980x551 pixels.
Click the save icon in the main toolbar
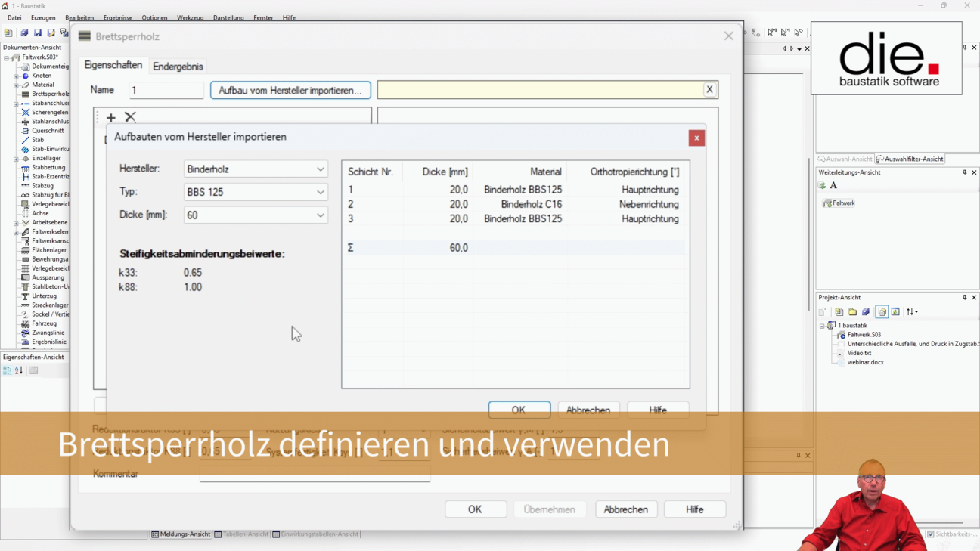point(38,33)
